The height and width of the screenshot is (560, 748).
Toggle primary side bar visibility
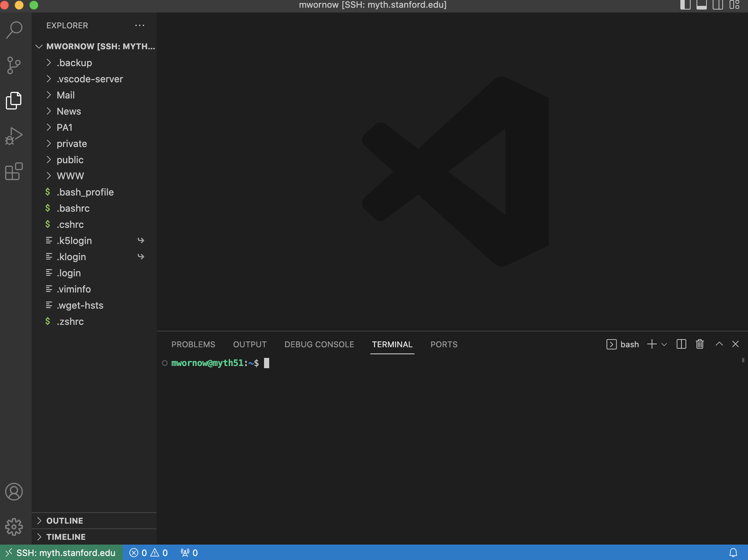685,5
